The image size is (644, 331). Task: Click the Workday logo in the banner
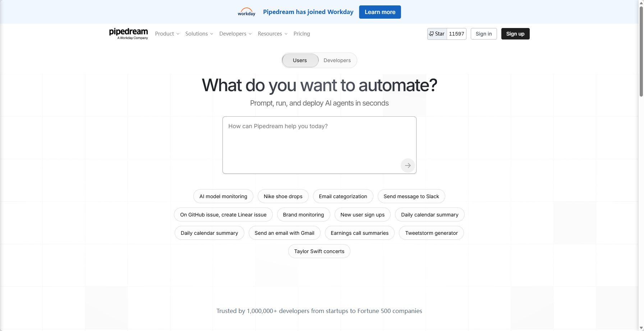coord(247,12)
